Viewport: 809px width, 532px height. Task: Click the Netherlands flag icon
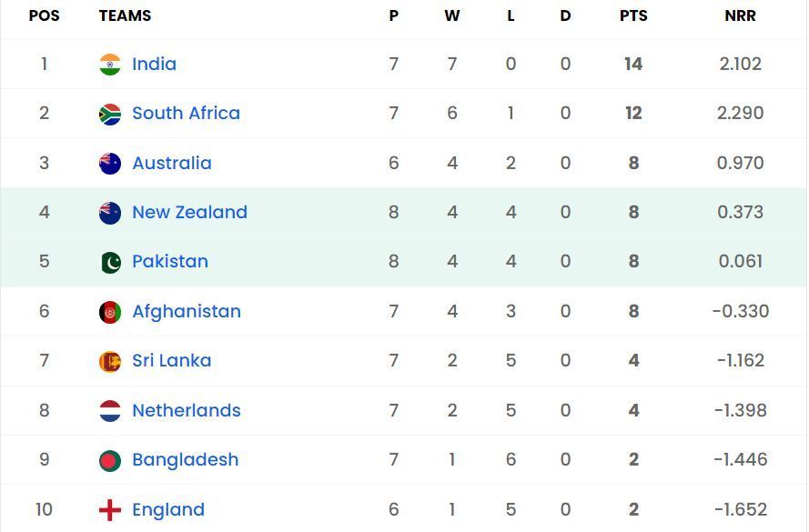point(109,410)
